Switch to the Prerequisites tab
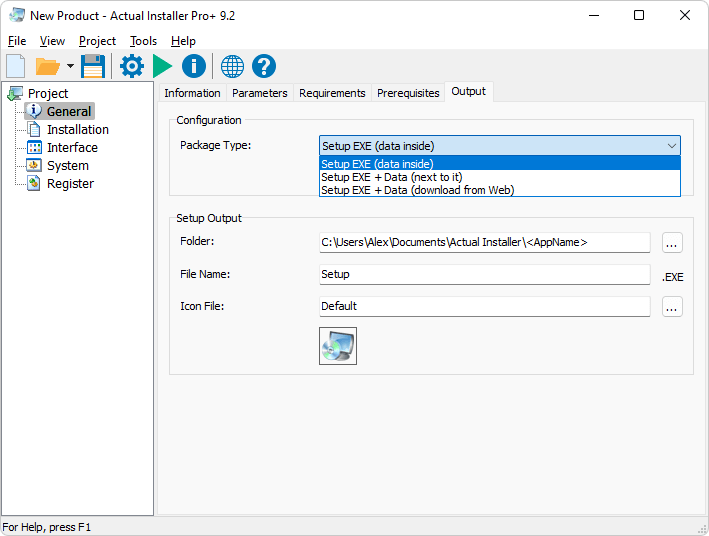709x536 pixels. pos(408,93)
